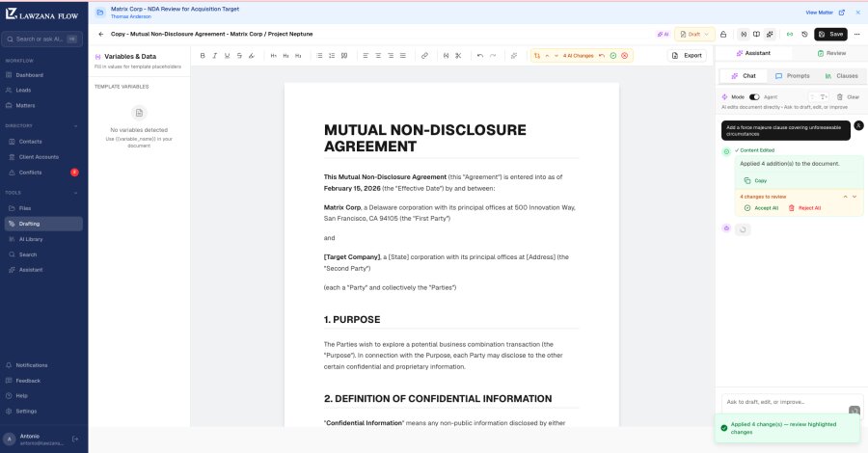The image size is (868, 453).
Task: Open the more options ellipsis menu
Action: pyautogui.click(x=856, y=34)
